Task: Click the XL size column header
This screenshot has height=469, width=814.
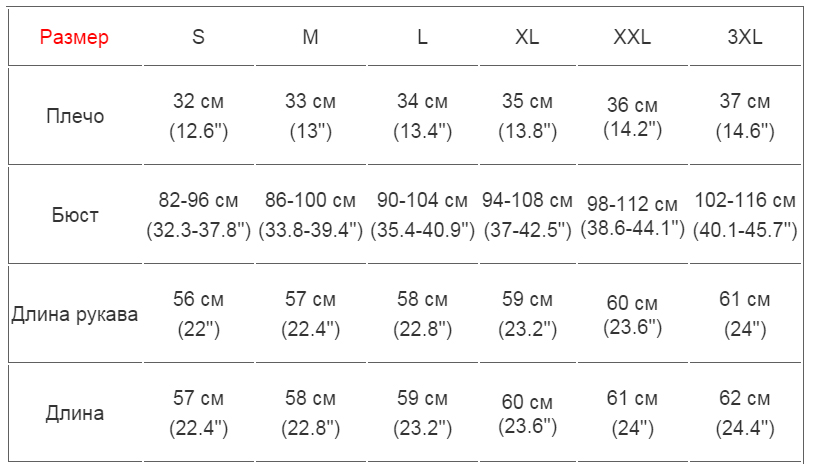Action: pos(527,38)
